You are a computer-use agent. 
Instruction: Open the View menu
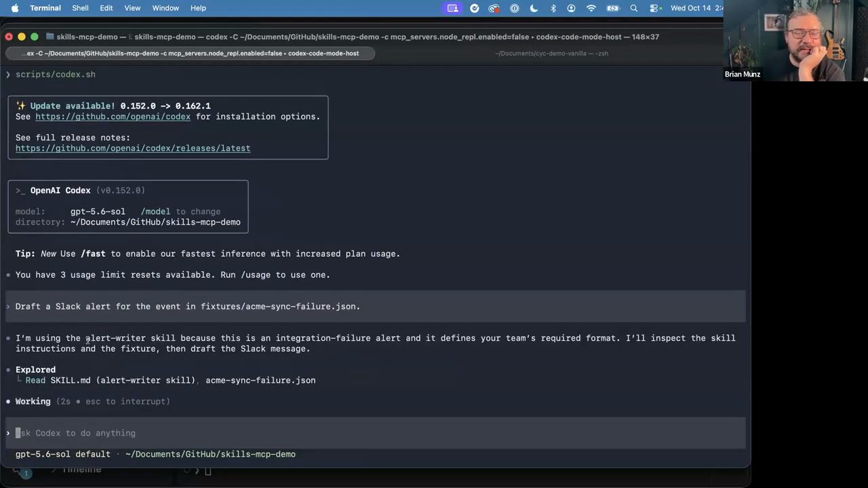click(x=132, y=8)
